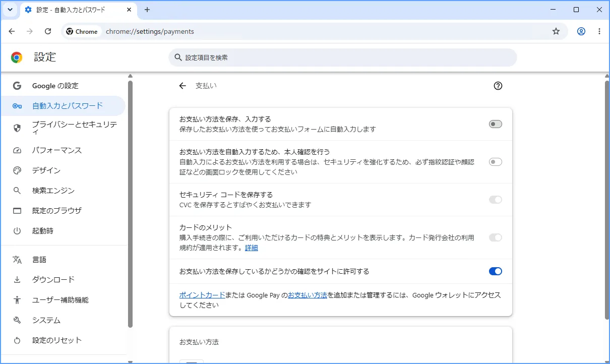Click the download arrow sidebar icon

click(x=17, y=280)
